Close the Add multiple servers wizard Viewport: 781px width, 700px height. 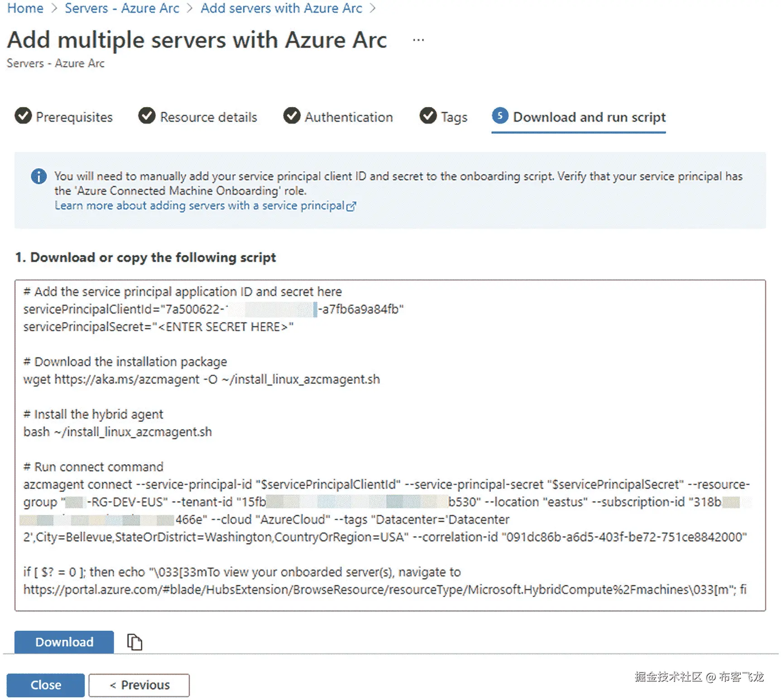[46, 685]
